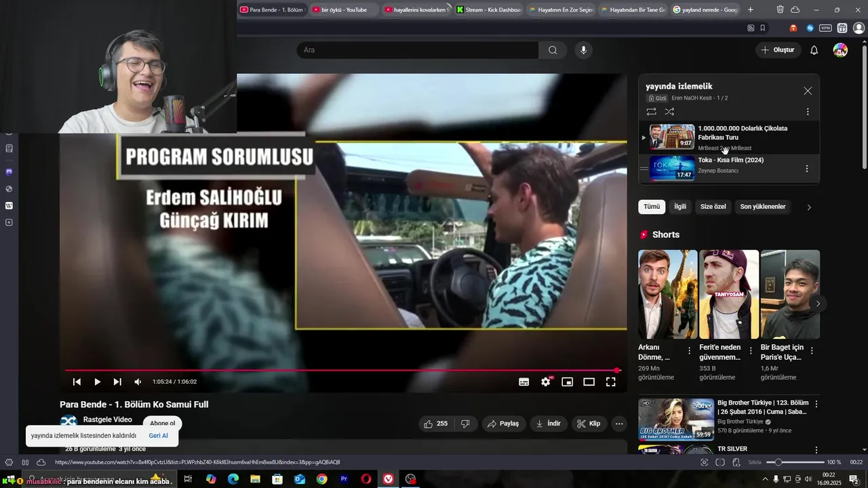Open Premiere Pro from taskbar
The height and width of the screenshot is (488, 868).
pos(344,479)
